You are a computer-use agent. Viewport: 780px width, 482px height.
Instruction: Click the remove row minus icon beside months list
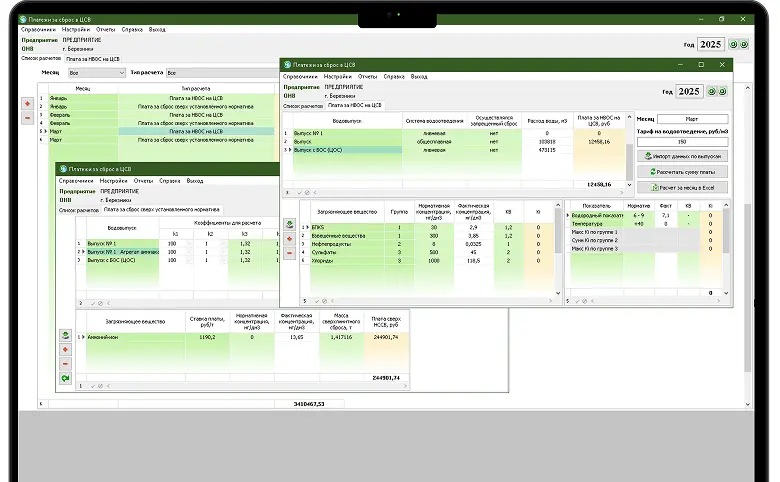[26, 118]
